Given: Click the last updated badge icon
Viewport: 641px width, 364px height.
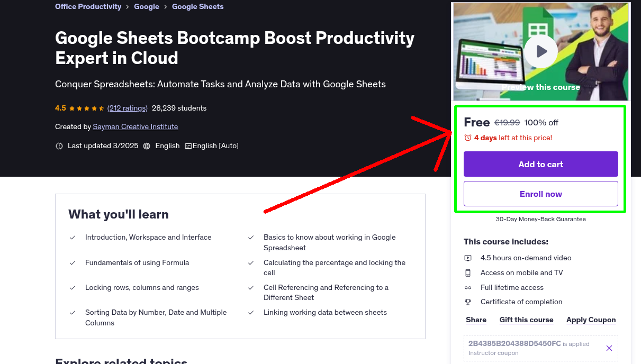Looking at the screenshot, I should [x=59, y=146].
